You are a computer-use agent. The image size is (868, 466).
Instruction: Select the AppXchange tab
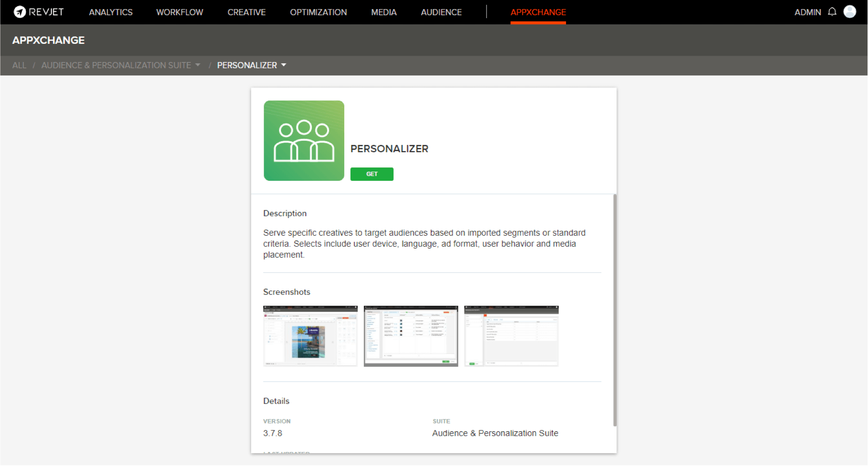click(538, 12)
